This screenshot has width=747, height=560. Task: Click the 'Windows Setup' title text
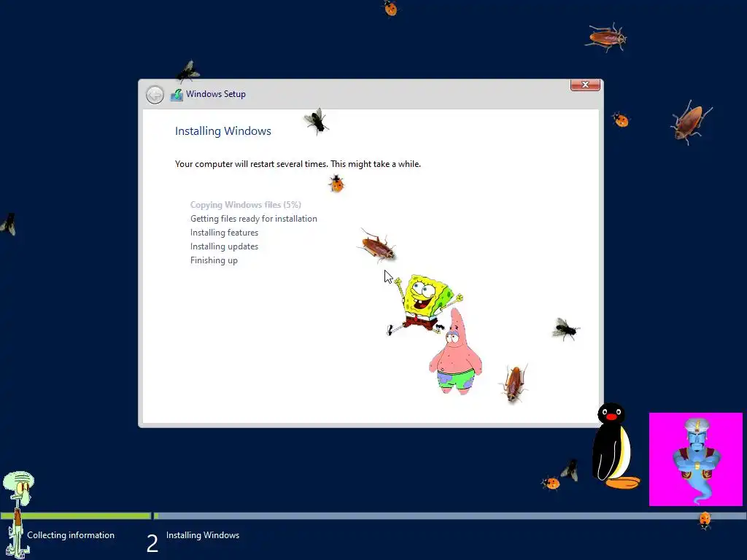coord(216,94)
